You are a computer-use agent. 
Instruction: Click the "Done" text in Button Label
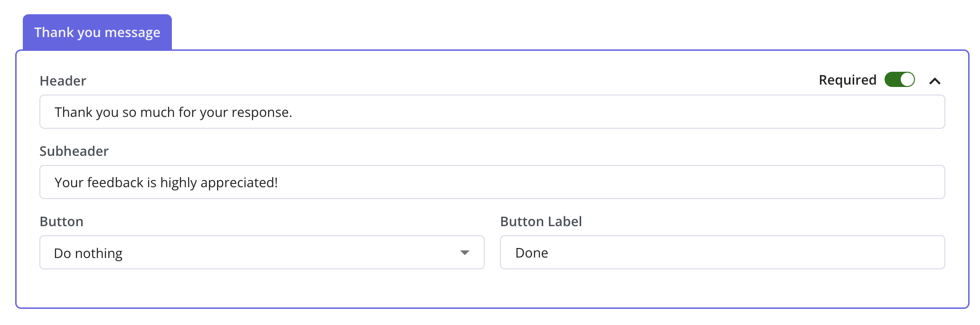pyautogui.click(x=532, y=253)
